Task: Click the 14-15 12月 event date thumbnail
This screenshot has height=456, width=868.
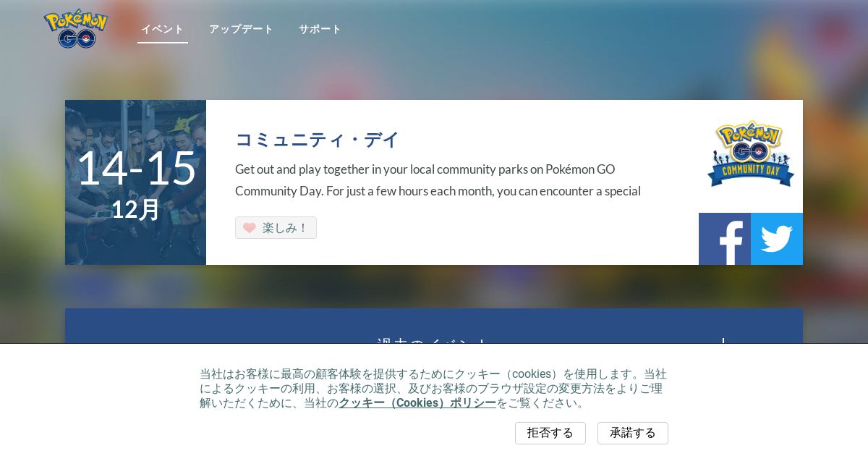Action: pos(135,182)
